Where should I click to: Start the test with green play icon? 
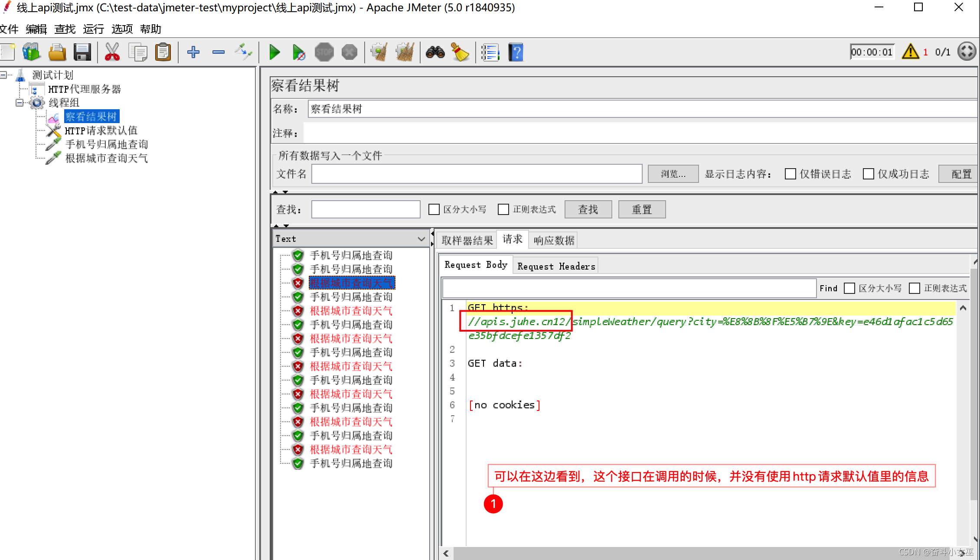[x=274, y=52]
